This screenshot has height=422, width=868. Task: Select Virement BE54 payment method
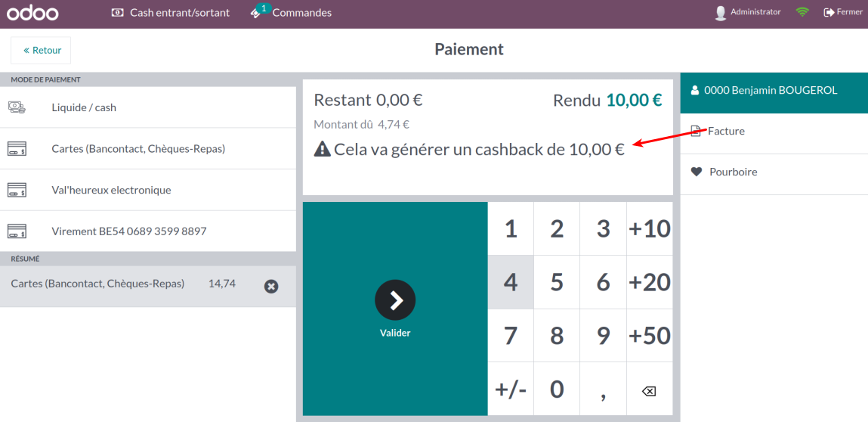coord(148,231)
